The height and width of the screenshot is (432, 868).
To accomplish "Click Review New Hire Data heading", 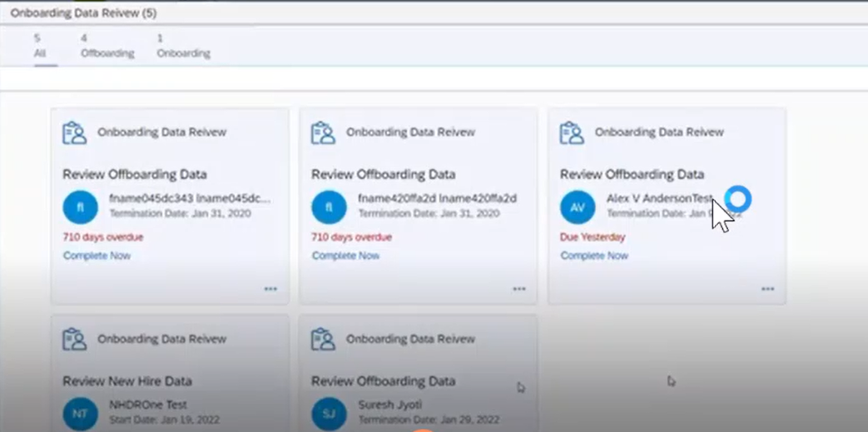I will [x=127, y=381].
